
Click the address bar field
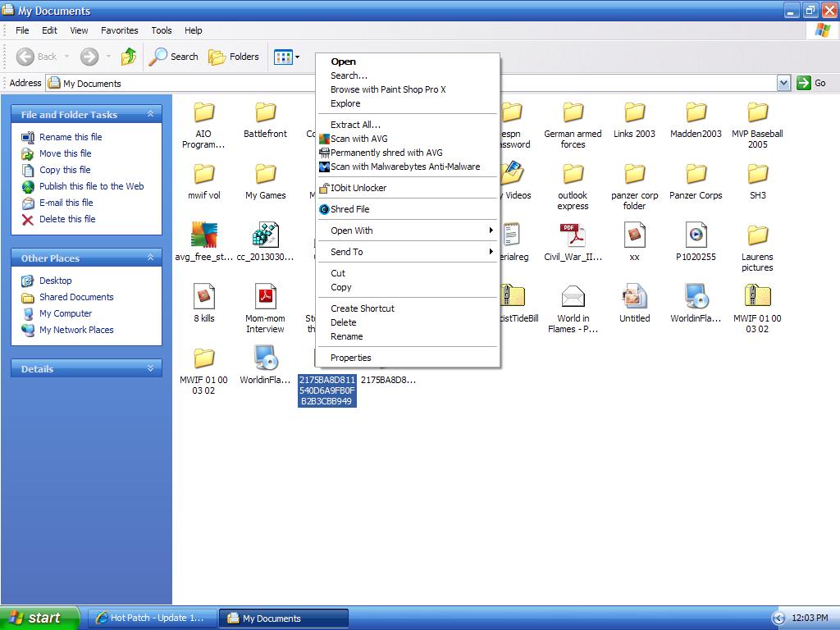(x=412, y=83)
